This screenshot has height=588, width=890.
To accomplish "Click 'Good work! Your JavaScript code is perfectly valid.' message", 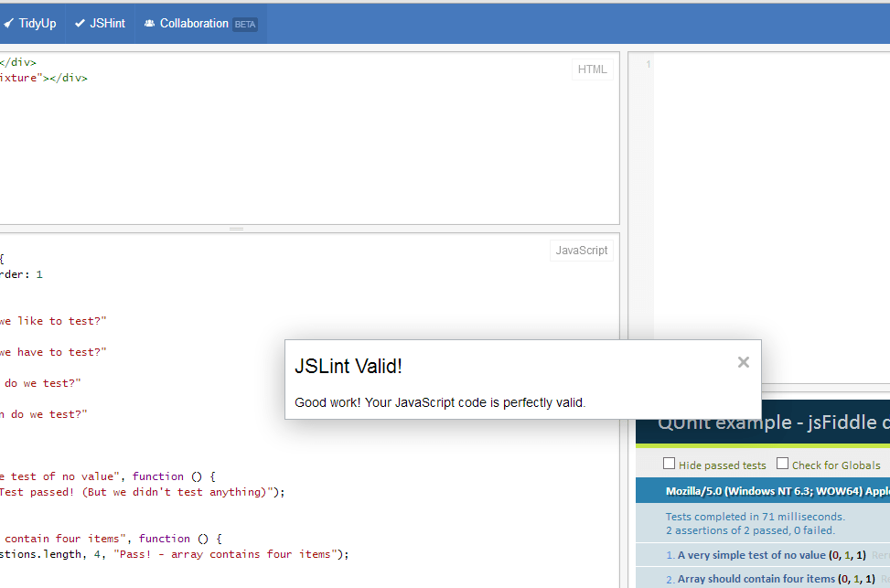I will click(440, 402).
